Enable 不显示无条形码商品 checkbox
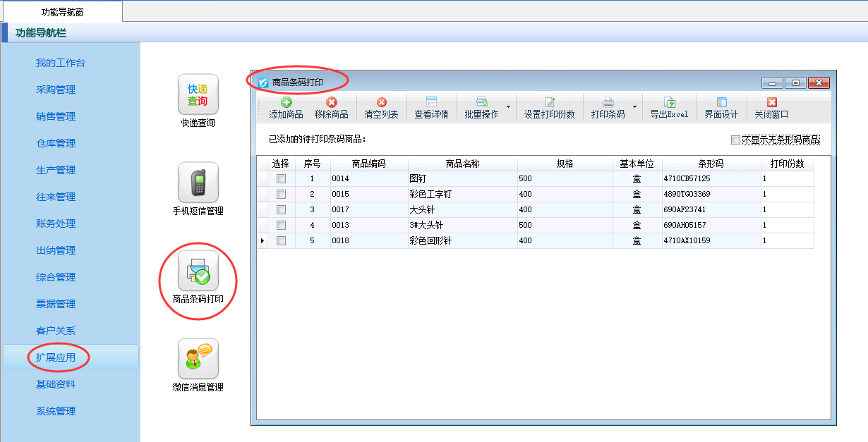The height and width of the screenshot is (442, 868). pyautogui.click(x=736, y=140)
